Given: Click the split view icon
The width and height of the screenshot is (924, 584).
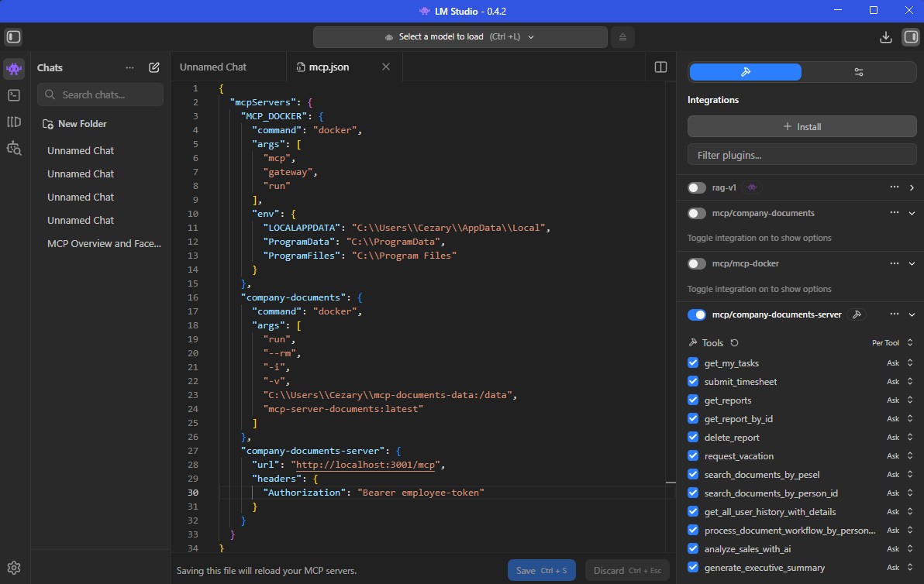Looking at the screenshot, I should click(x=660, y=67).
